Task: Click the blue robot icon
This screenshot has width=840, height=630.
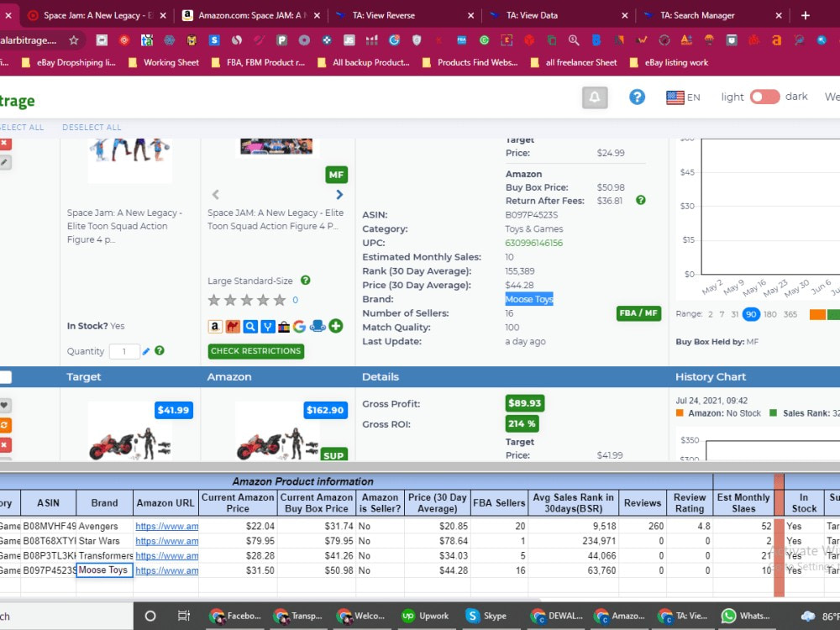Action: [x=318, y=326]
